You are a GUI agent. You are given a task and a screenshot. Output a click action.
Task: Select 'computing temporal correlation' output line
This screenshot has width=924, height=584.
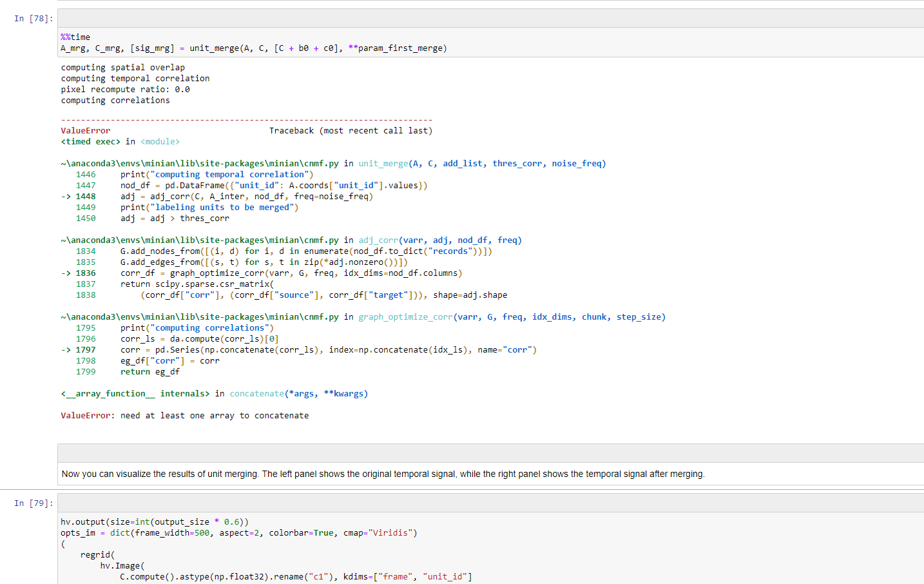[x=135, y=79]
